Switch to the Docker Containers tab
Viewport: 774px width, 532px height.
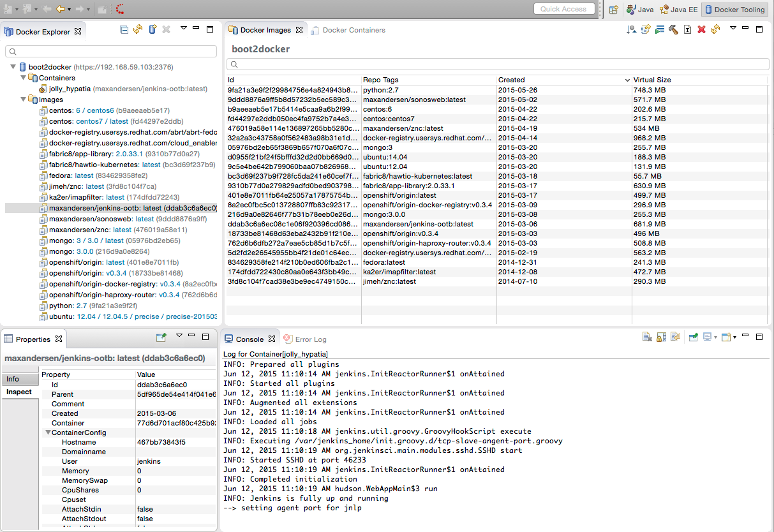point(354,30)
